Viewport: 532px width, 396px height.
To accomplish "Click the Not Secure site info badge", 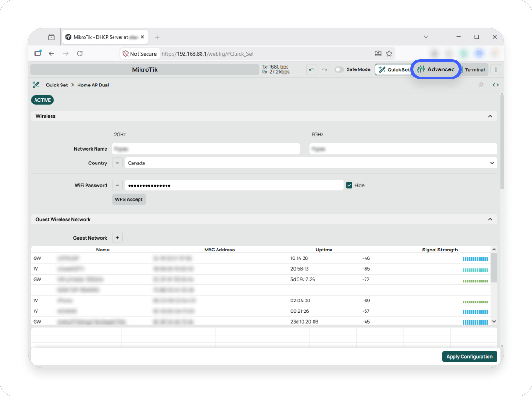I will (x=140, y=53).
